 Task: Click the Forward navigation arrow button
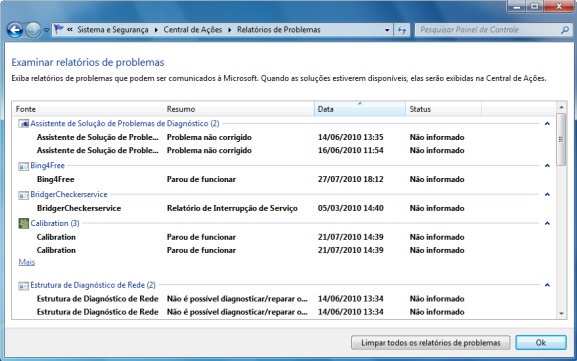(33, 30)
